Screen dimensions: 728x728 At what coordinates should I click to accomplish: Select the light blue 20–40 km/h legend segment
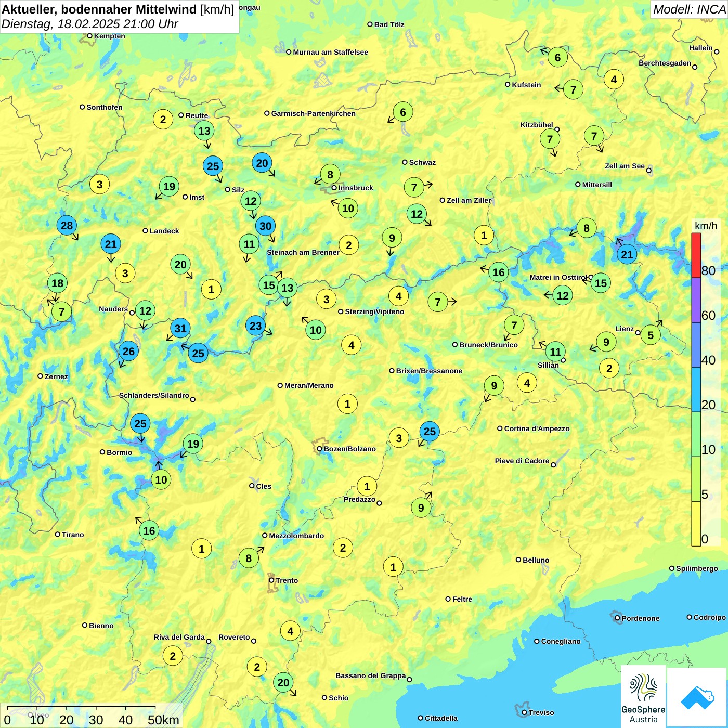pos(696,389)
